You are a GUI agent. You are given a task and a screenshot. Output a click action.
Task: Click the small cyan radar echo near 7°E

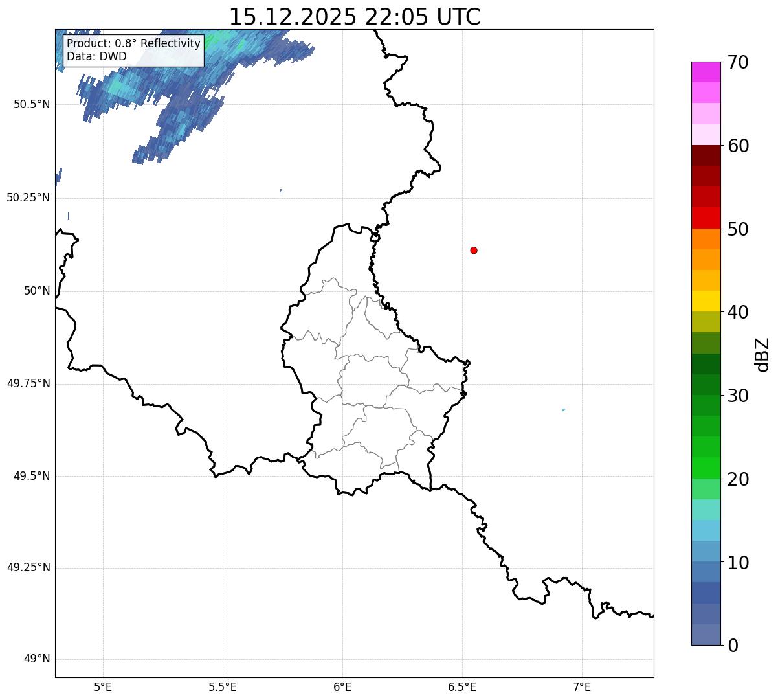[x=564, y=410]
